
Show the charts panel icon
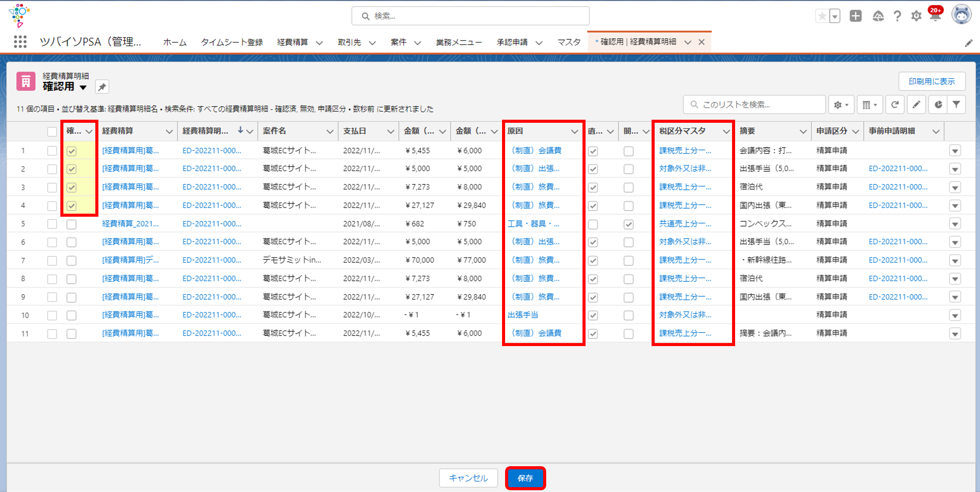[x=938, y=104]
